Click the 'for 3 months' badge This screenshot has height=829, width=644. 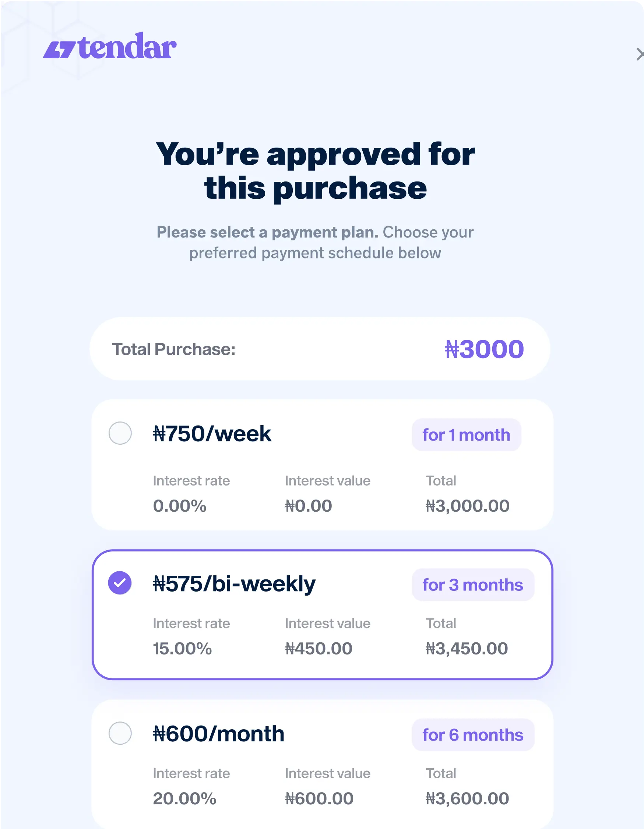click(x=473, y=585)
